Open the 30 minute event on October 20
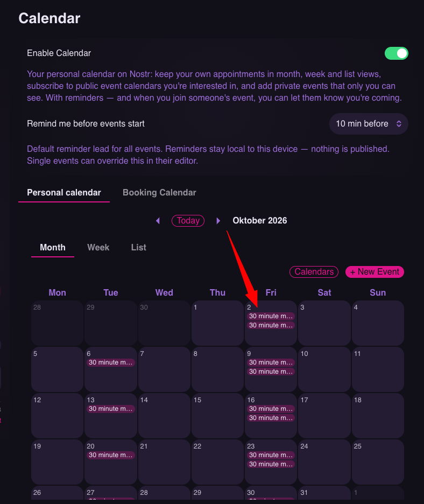Screen dimensions: 424x504 tap(110, 455)
